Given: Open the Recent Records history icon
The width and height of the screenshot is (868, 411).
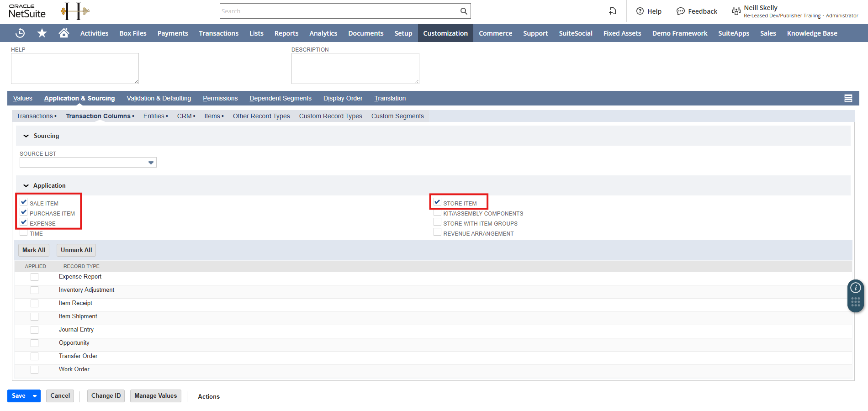Looking at the screenshot, I should click(20, 33).
